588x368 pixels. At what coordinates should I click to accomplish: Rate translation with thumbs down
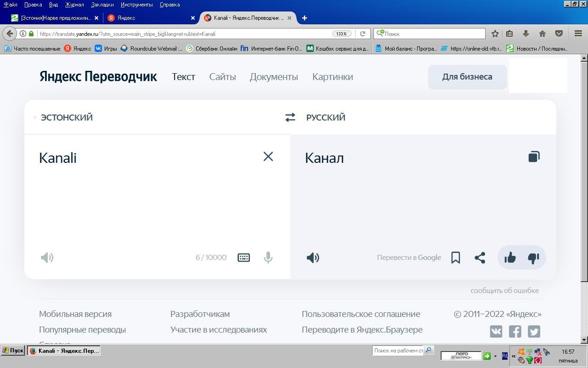[533, 258]
